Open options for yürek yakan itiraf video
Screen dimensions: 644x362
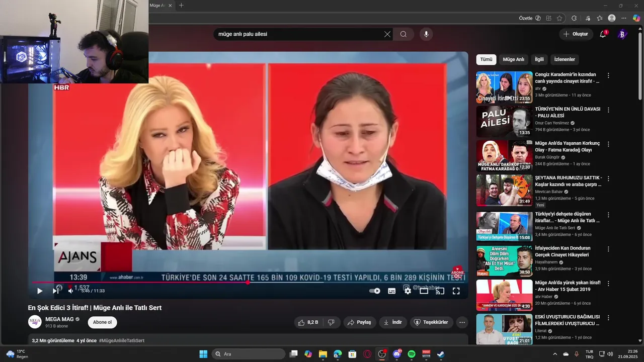608,283
